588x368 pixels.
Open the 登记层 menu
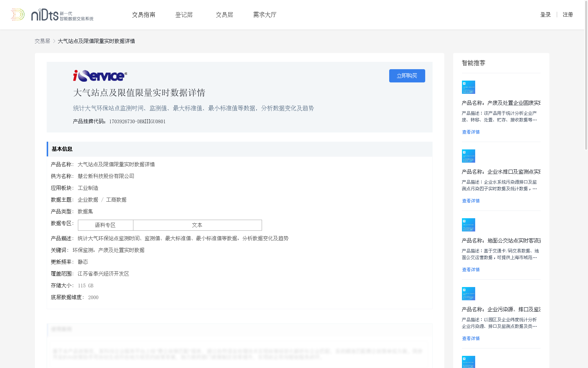click(184, 15)
